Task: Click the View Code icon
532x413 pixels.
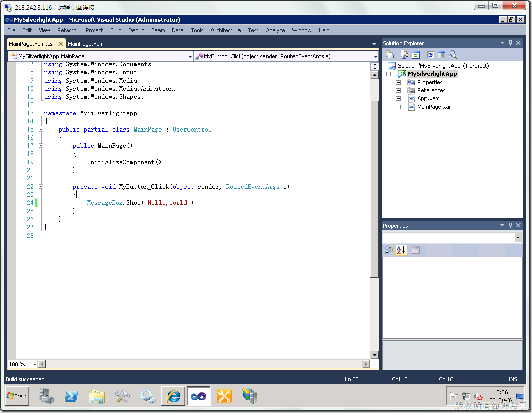Action: pos(431,55)
